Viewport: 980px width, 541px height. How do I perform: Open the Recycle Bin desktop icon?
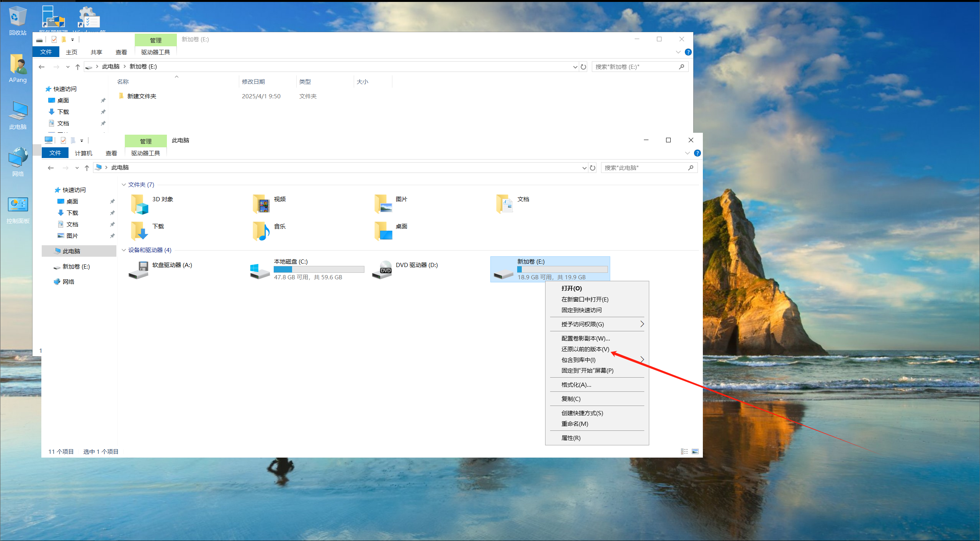point(18,17)
